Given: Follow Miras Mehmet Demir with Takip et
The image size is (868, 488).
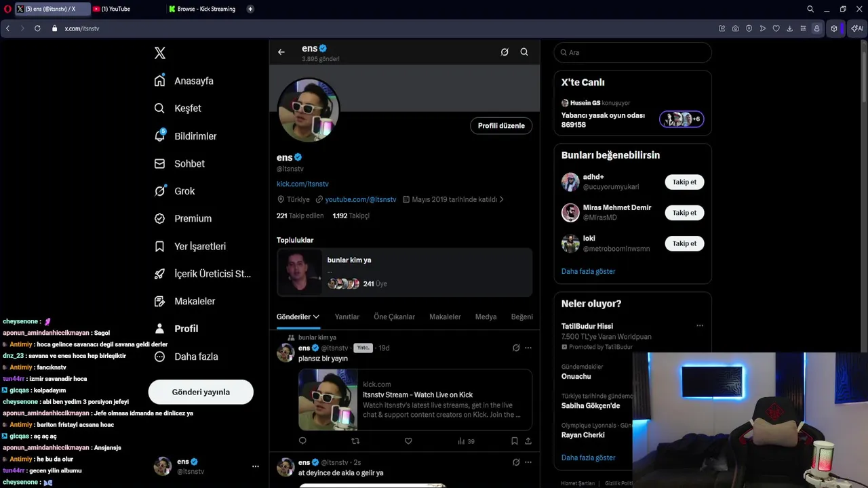Looking at the screenshot, I should pos(684,213).
